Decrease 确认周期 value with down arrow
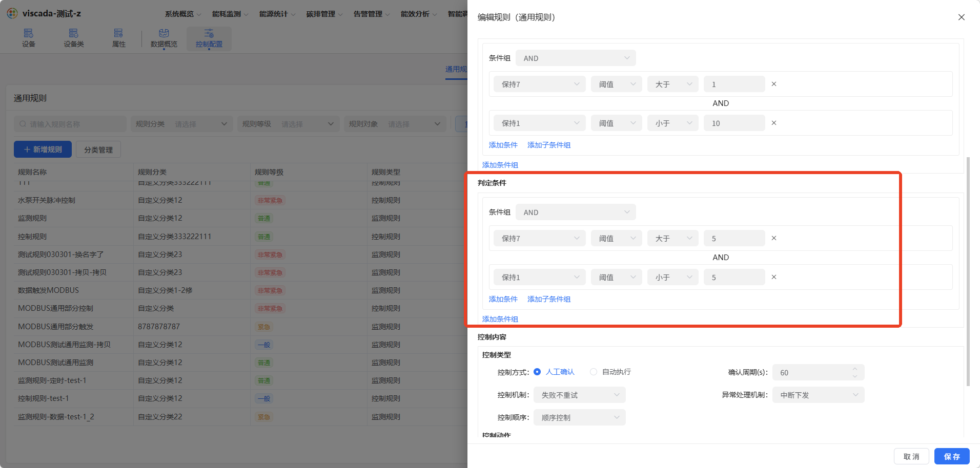980x468 pixels. pos(855,376)
